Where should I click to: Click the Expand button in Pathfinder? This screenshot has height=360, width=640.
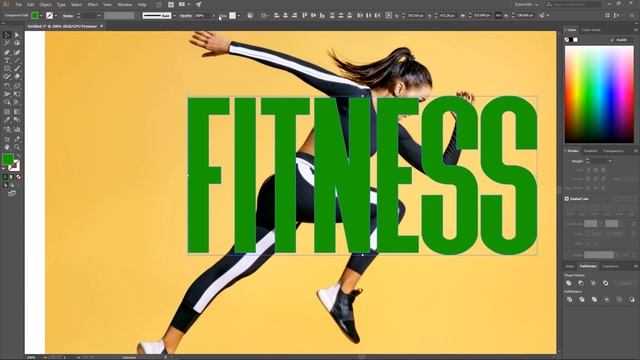tap(626, 283)
